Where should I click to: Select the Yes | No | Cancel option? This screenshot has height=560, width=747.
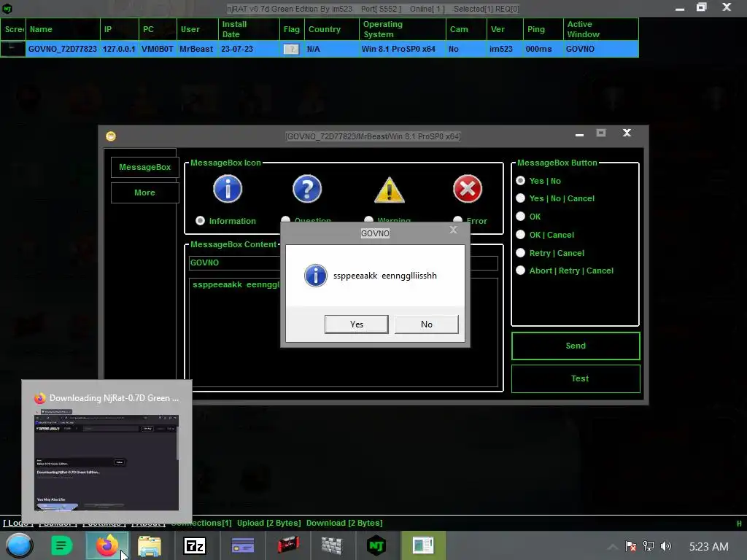tap(520, 198)
